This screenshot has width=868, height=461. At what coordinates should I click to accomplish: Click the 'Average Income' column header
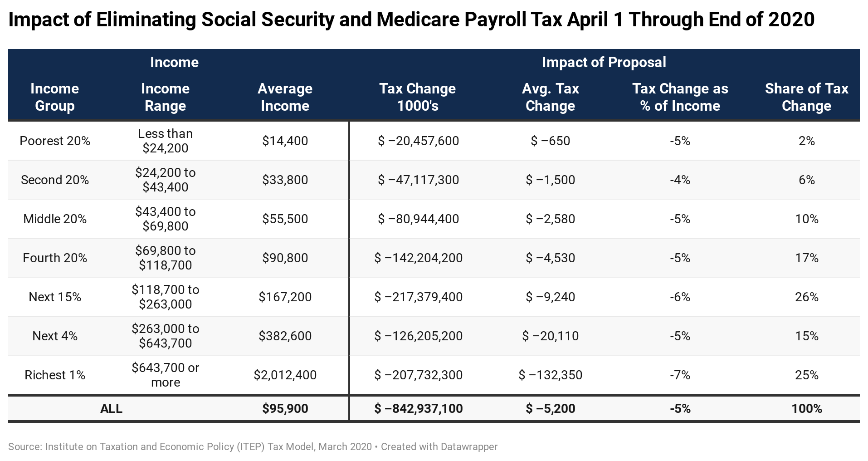tap(285, 97)
